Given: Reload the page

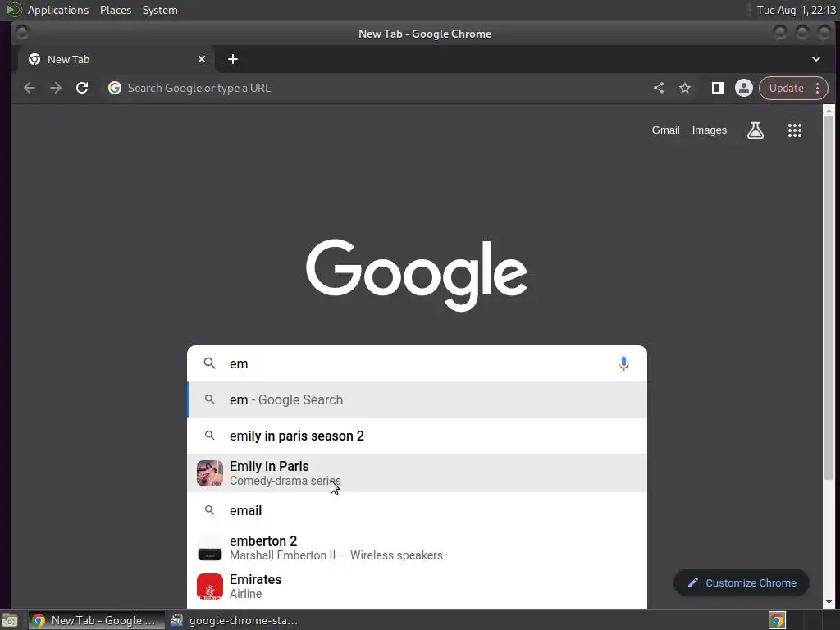Looking at the screenshot, I should coord(82,88).
